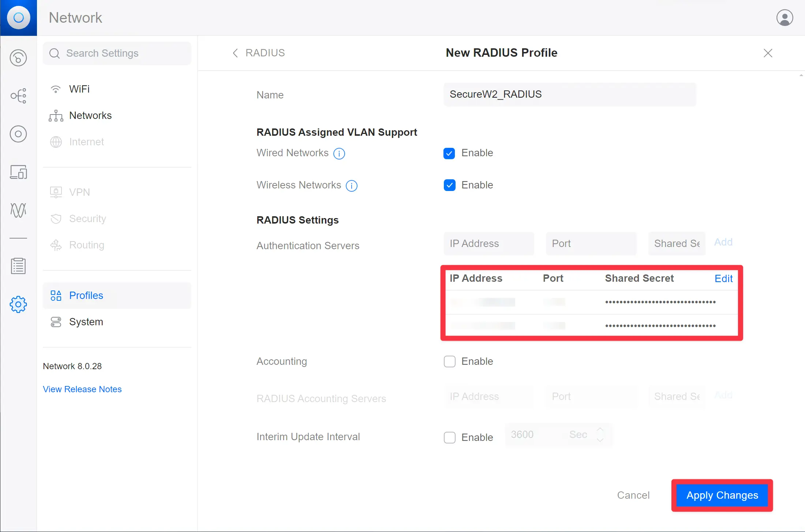Uncheck Wired Networks Enable checkbox
This screenshot has width=805, height=532.
coord(449,153)
